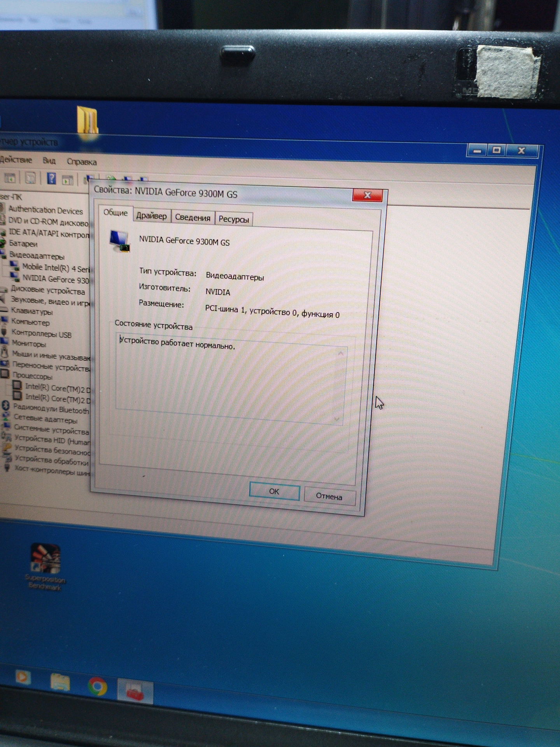
Task: Select Переносные устройства category
Action: point(51,366)
